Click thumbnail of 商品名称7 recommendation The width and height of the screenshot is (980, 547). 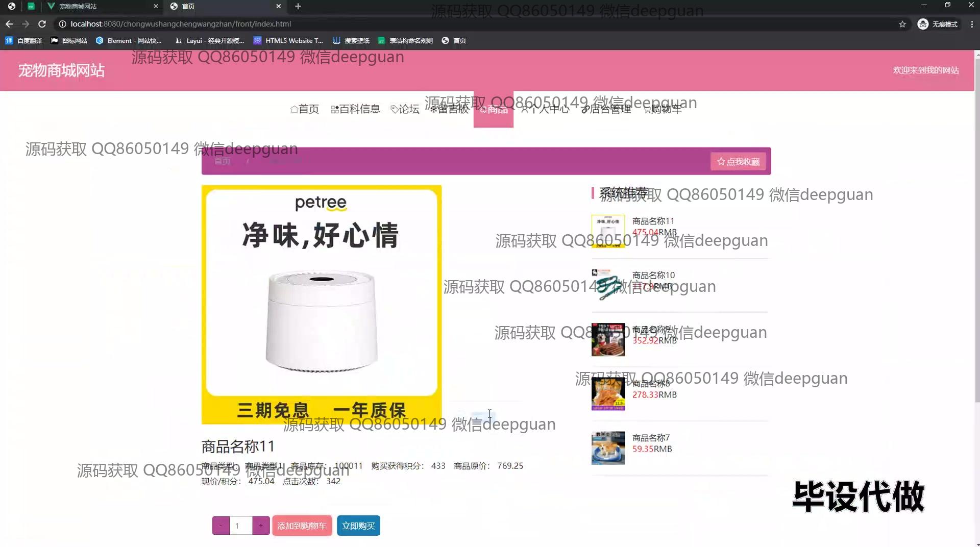point(608,448)
